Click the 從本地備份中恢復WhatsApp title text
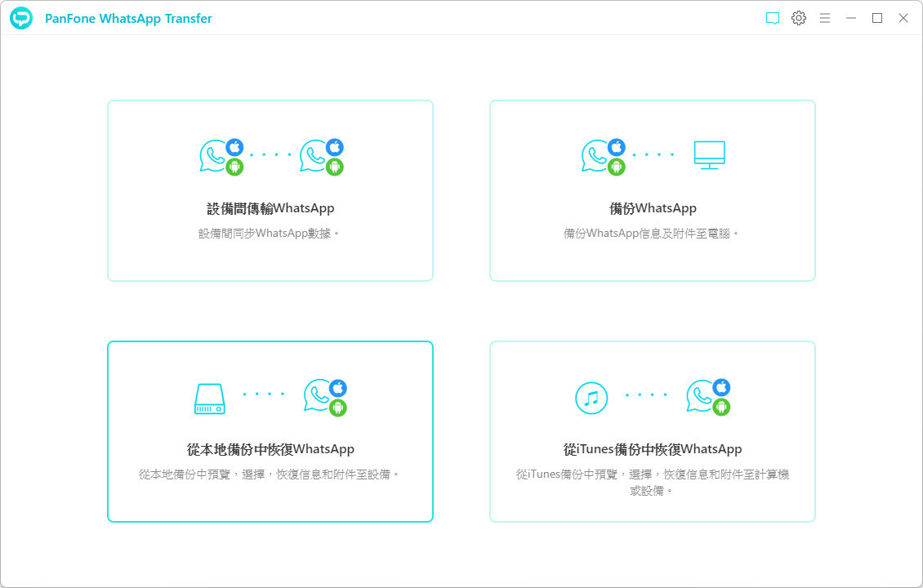Viewport: 923px width, 588px height. coord(270,448)
